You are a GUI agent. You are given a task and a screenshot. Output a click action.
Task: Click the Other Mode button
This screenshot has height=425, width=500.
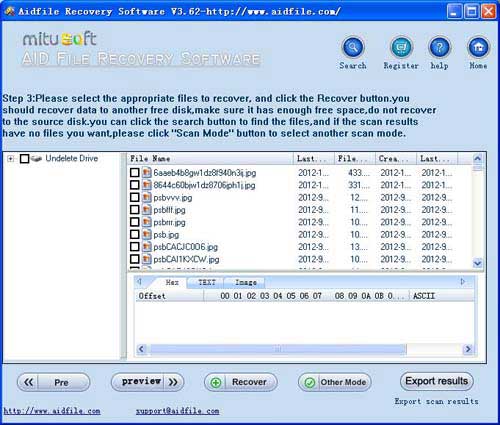pos(335,382)
